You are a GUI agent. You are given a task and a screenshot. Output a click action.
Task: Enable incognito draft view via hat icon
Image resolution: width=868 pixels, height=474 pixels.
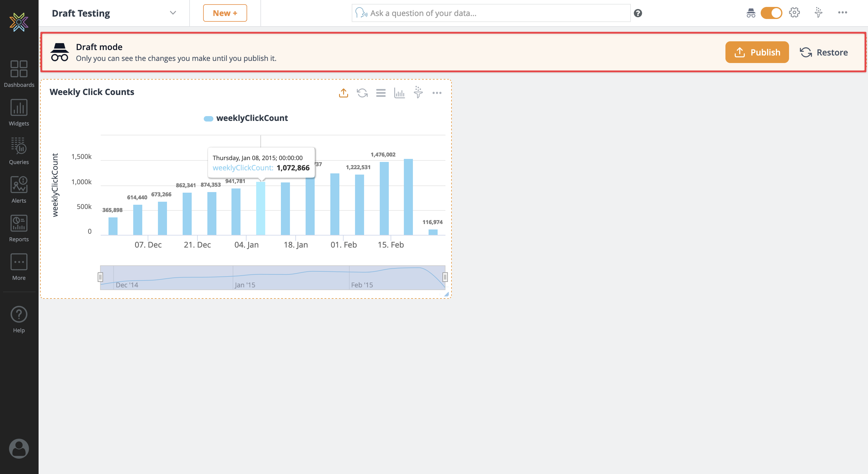coord(751,13)
